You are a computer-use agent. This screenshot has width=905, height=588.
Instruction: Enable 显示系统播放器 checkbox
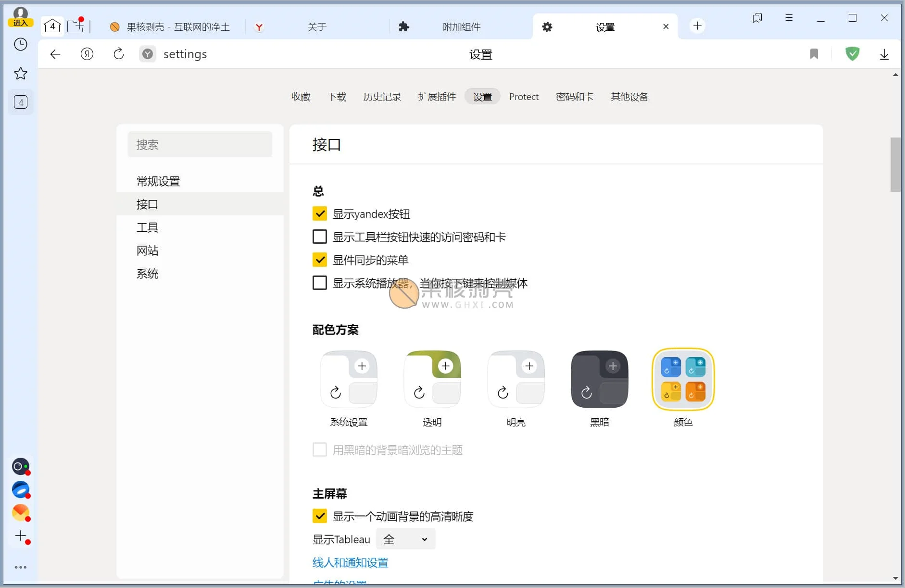[320, 283]
